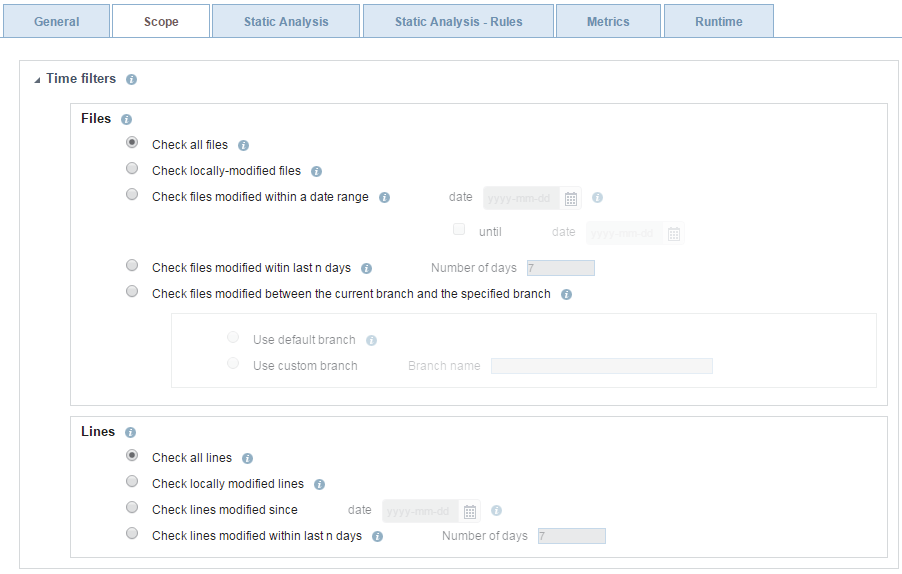
Task: Select Check all lines radio button
Action: (x=132, y=455)
